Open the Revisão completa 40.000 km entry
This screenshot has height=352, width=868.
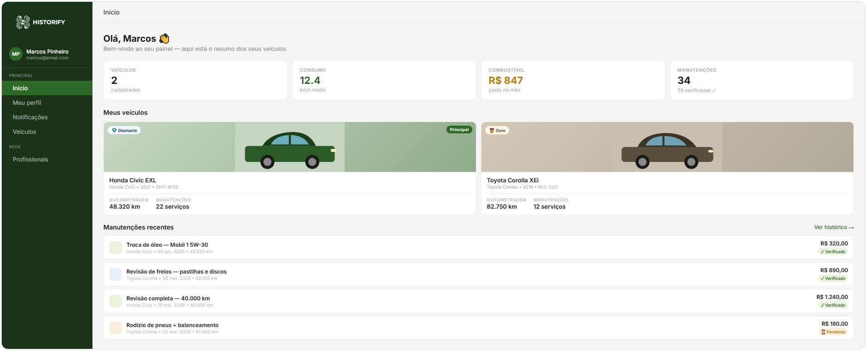coord(478,301)
